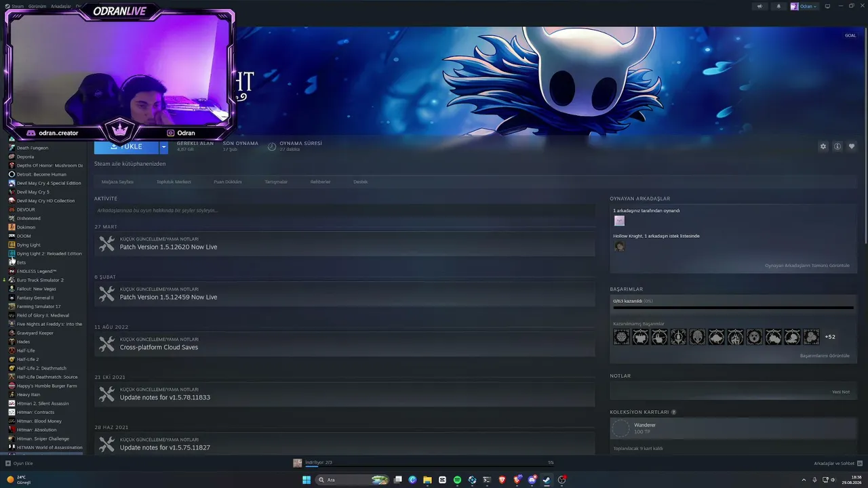
Task: Open the Odran account dropdown
Action: pyautogui.click(x=804, y=6)
